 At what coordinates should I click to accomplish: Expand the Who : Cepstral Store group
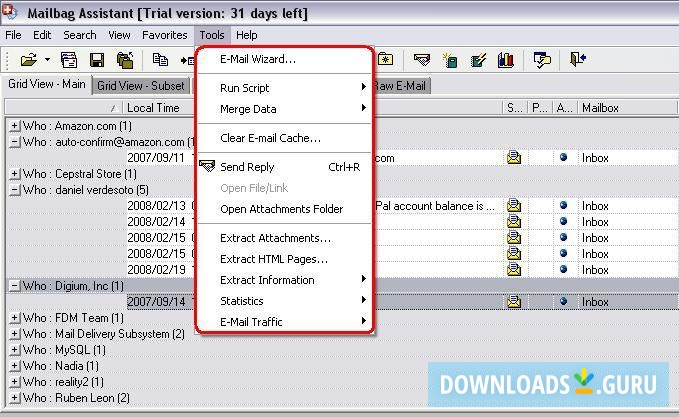(14, 174)
